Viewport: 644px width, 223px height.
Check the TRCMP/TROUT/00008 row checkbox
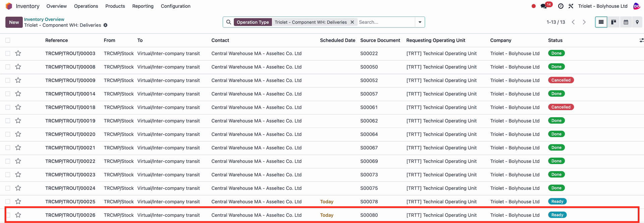click(8, 67)
